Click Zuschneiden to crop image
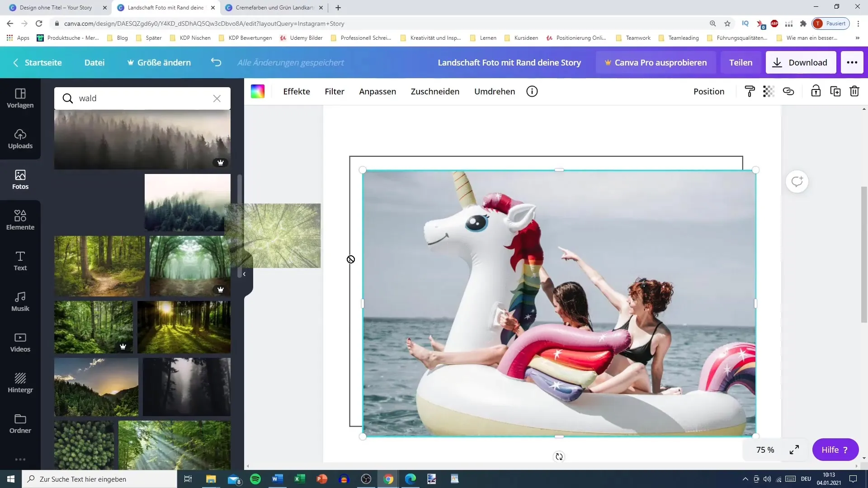The height and width of the screenshot is (488, 868). coord(435,91)
